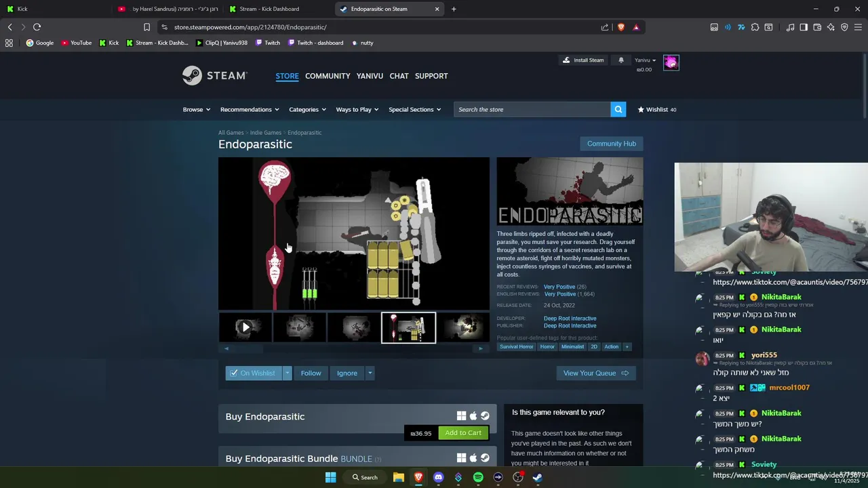
Task: Select the COMMUNITY menu item
Action: coord(328,76)
